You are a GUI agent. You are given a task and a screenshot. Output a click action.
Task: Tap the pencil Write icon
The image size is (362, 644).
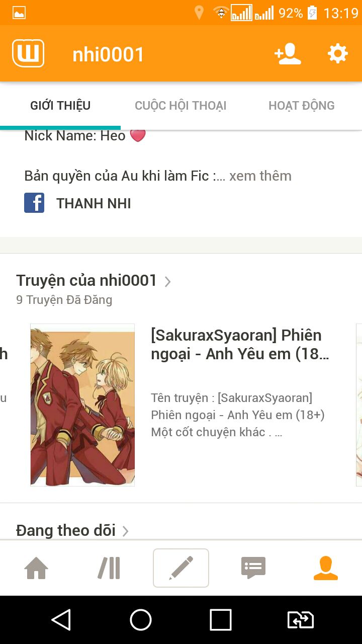181,568
